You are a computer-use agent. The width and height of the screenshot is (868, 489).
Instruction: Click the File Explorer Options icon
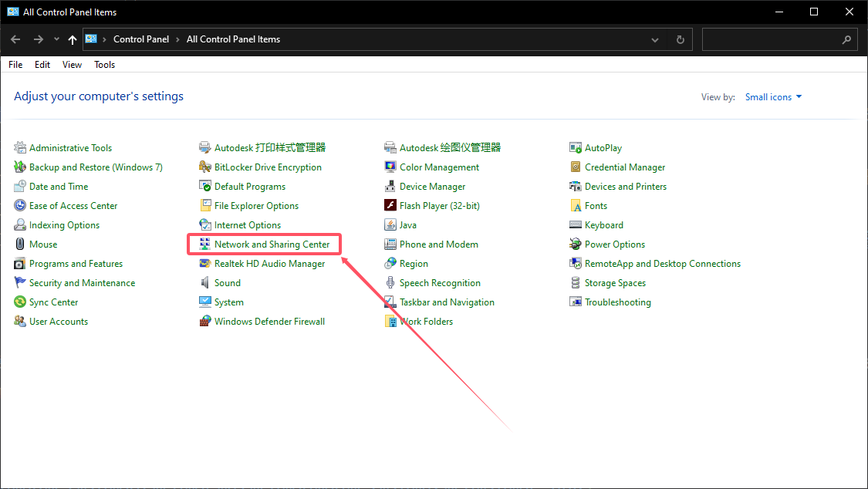204,206
